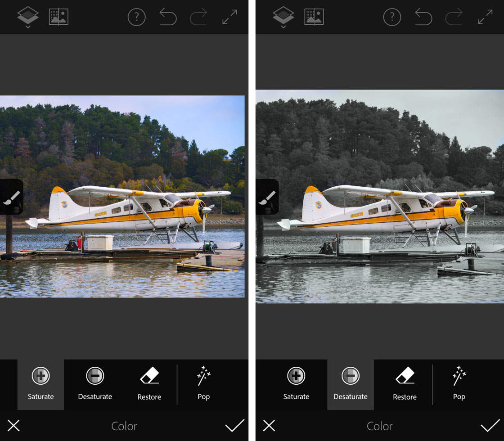Screen dimensions: 504x441
Task: Redo the reverted edit
Action: [198, 17]
